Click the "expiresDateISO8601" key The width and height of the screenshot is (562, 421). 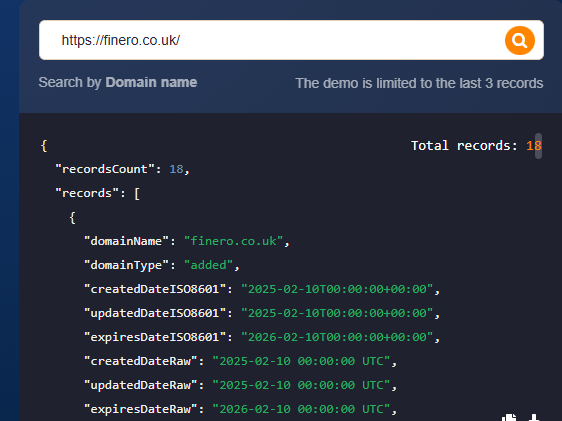(x=155, y=337)
